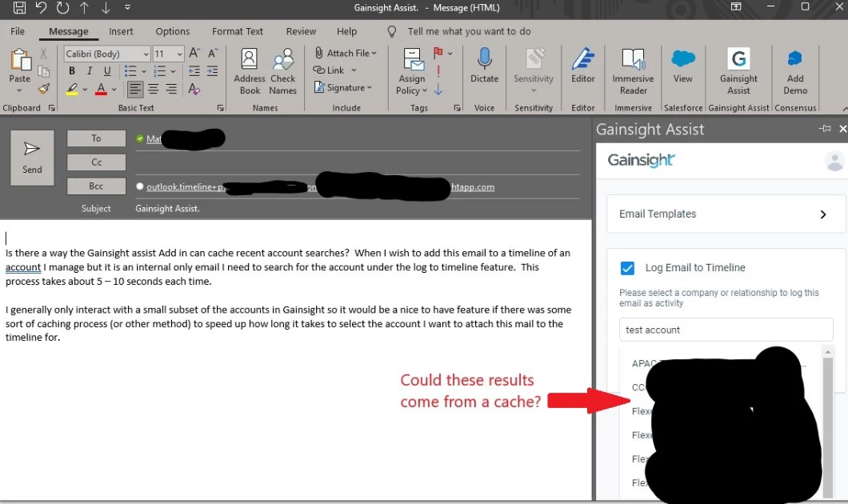Viewport: 848px width, 504px height.
Task: Open the Signature dropdown
Action: coord(343,88)
